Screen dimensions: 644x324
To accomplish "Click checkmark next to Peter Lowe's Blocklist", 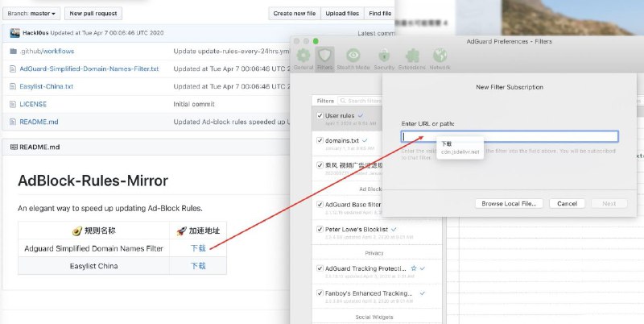I will pos(394,229).
